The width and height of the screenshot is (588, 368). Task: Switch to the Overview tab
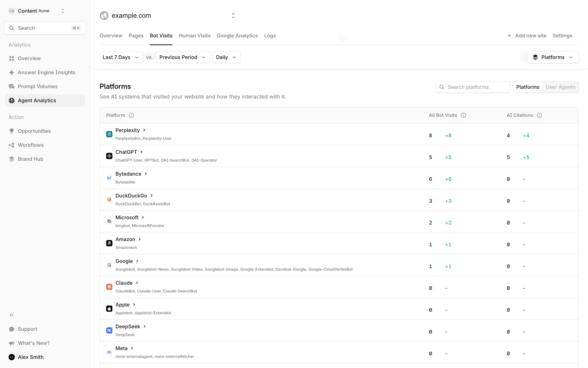111,36
